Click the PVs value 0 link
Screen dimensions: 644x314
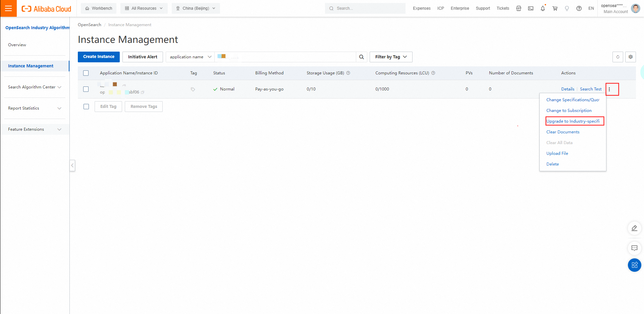point(467,89)
